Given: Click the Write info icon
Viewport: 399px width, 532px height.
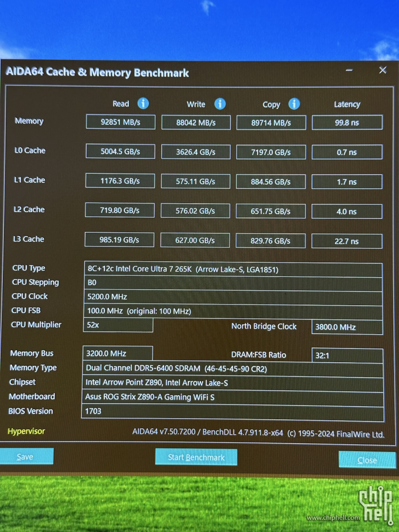Looking at the screenshot, I should click(220, 104).
